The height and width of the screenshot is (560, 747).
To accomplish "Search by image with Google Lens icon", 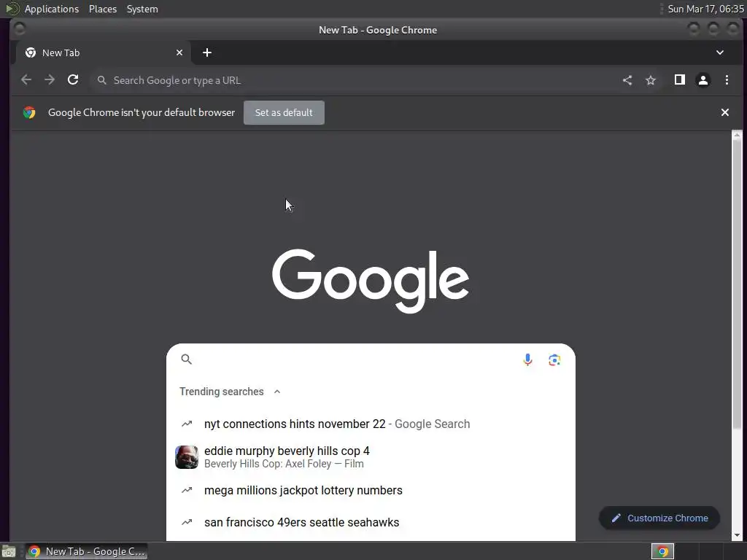I will pyautogui.click(x=554, y=360).
